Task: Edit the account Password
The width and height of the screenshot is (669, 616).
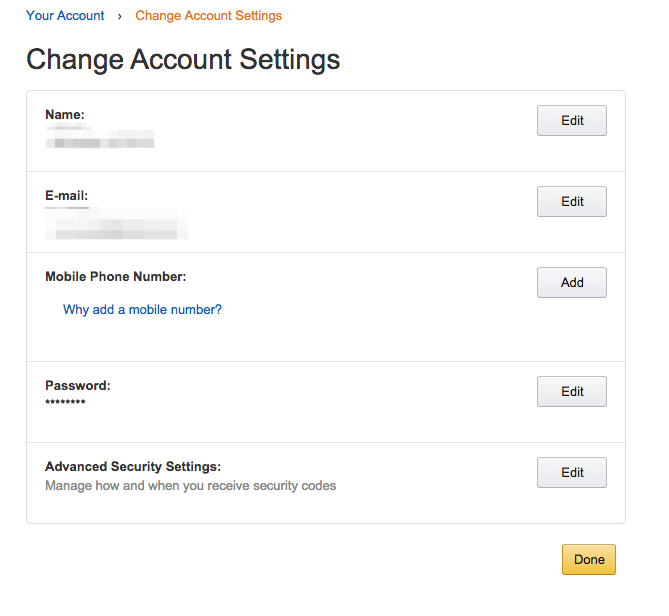Action: coord(572,392)
